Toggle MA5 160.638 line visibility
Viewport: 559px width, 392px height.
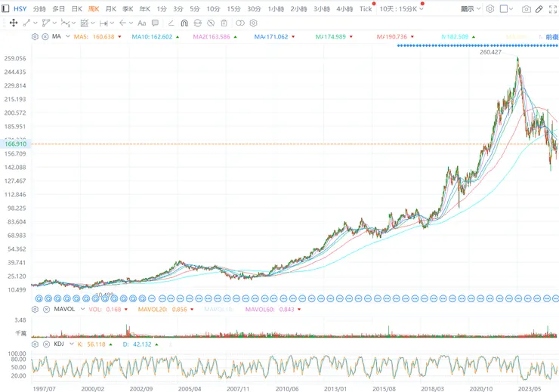[x=97, y=37]
